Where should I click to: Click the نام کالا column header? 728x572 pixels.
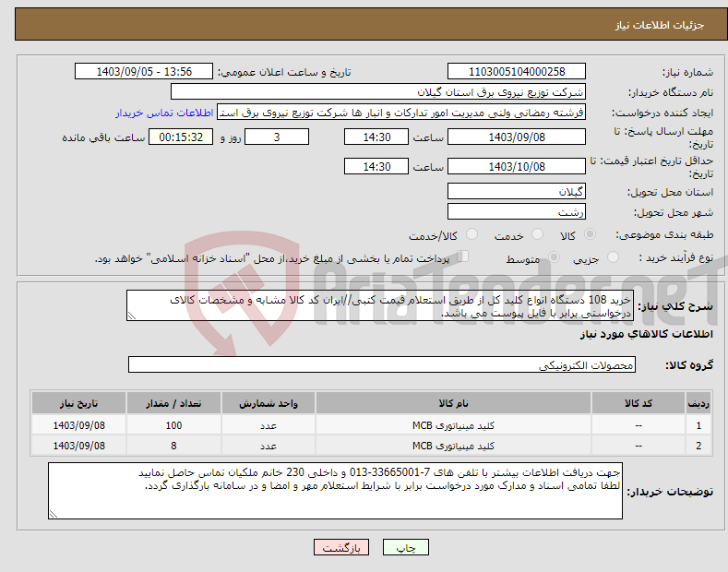[x=453, y=403]
